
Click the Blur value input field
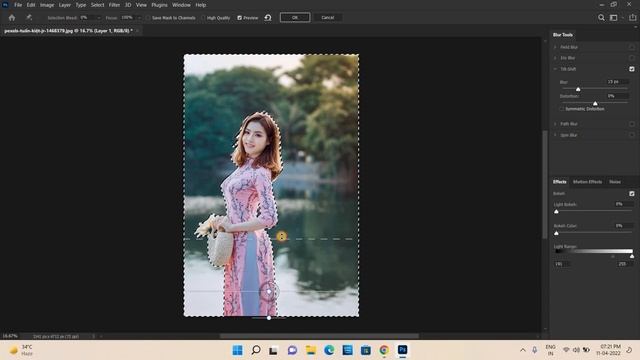click(x=617, y=82)
